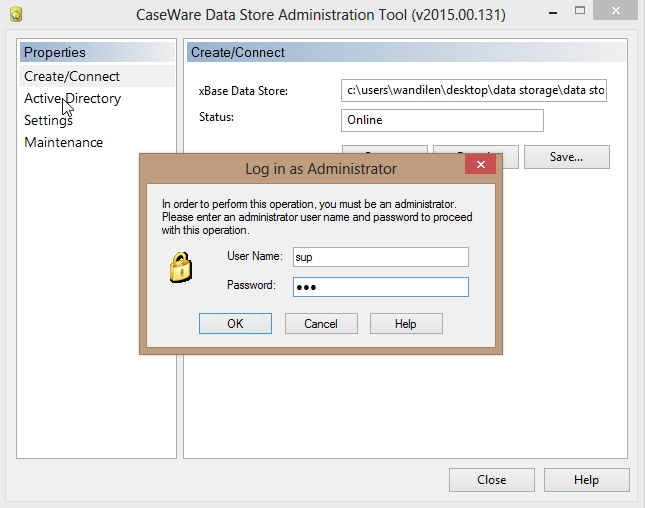Close the Log in as Administrator dialog
645x508 pixels.
tap(481, 167)
